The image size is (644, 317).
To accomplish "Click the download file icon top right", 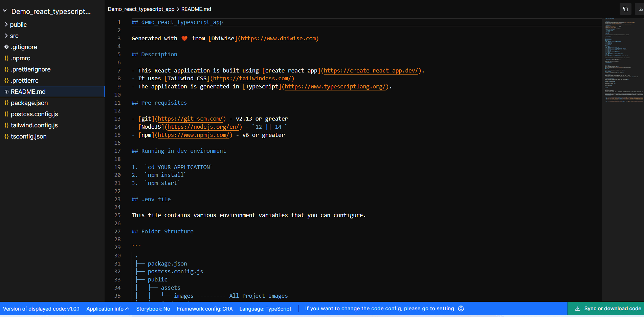I will click(x=640, y=9).
